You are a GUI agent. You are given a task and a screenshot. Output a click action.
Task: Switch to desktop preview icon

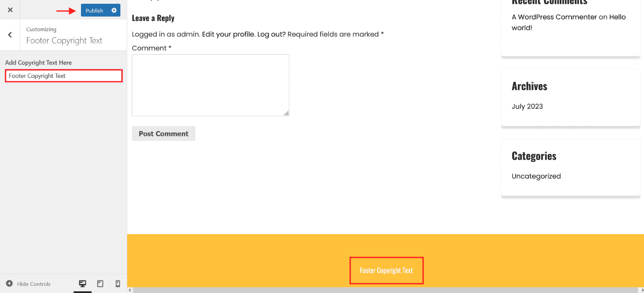click(83, 284)
